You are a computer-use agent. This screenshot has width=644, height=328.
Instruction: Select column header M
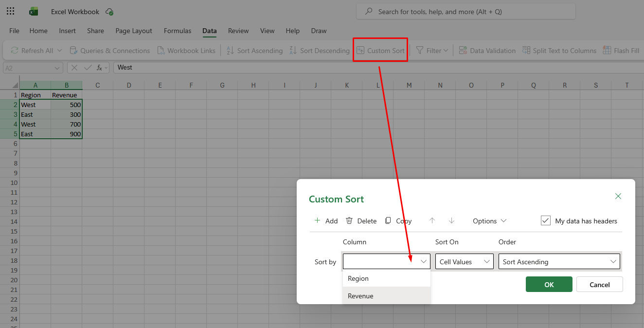(x=409, y=85)
